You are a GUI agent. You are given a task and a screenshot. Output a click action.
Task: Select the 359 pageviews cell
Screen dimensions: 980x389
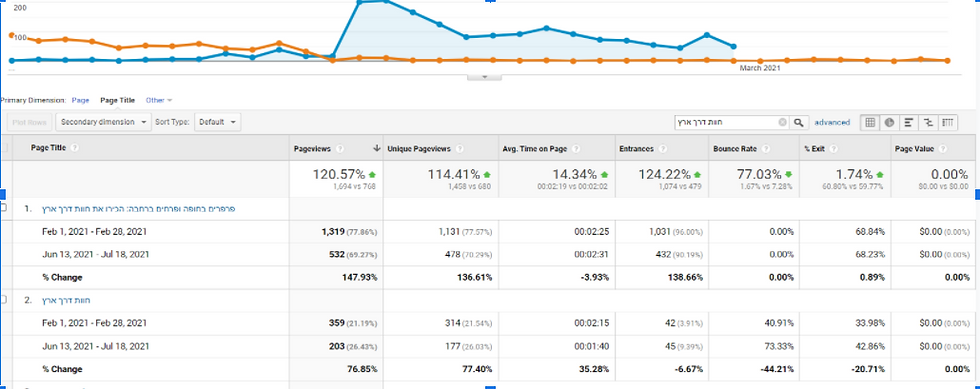(336, 323)
